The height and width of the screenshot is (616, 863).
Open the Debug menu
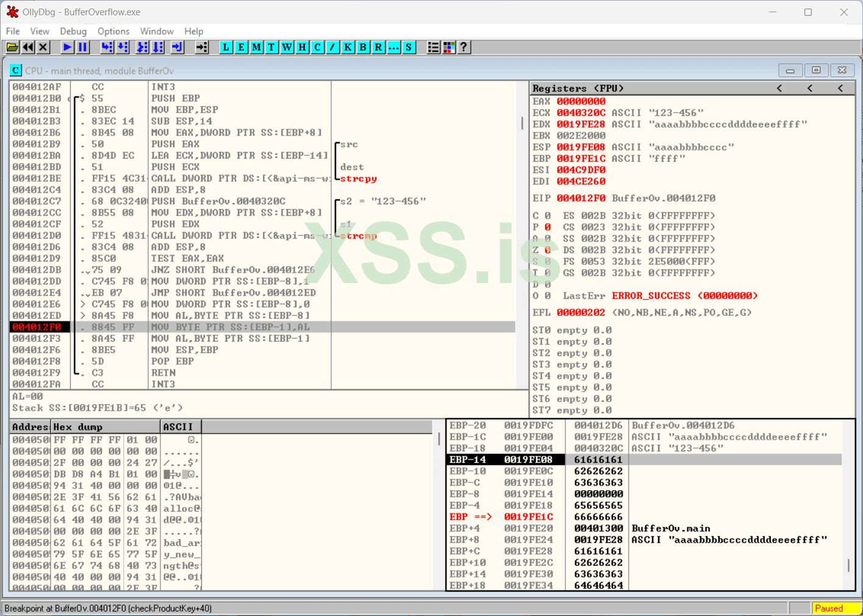pyautogui.click(x=73, y=31)
